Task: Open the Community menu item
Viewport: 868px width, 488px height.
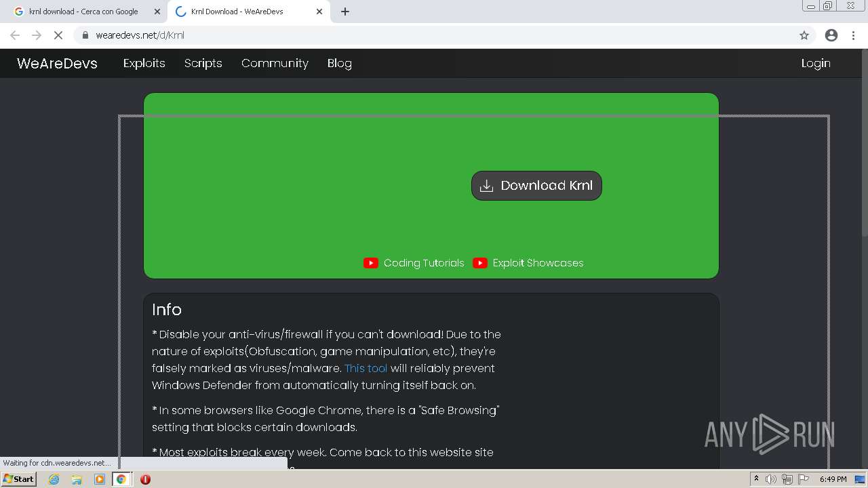Action: tap(275, 63)
